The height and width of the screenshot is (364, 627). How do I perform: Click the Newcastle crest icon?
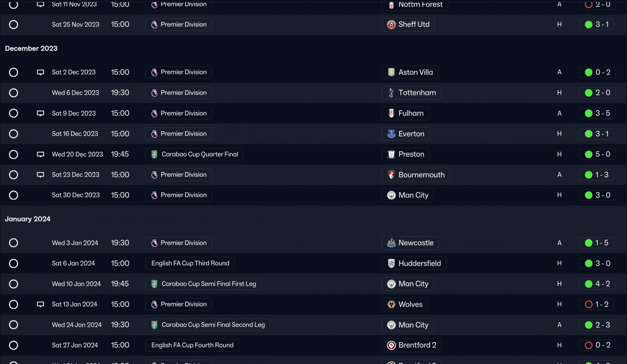[391, 243]
